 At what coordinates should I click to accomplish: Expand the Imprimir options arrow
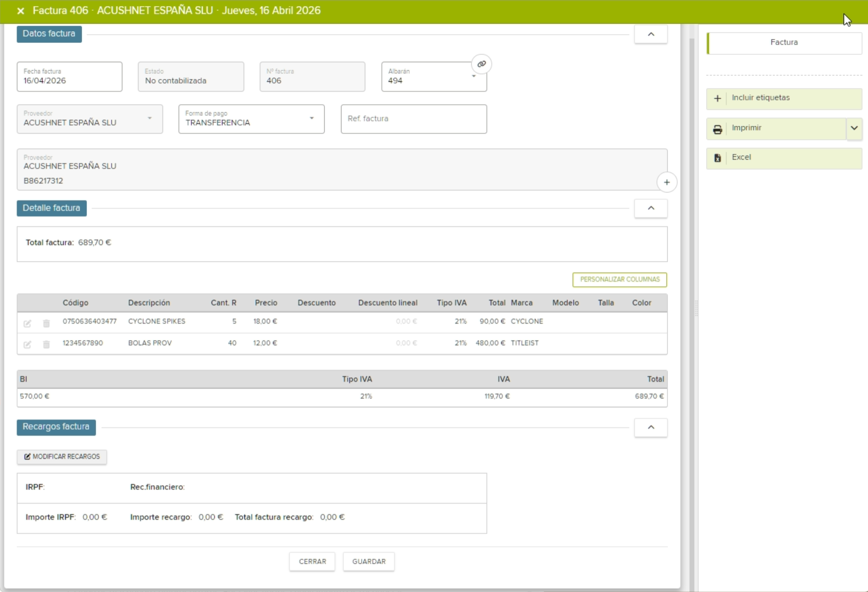854,128
